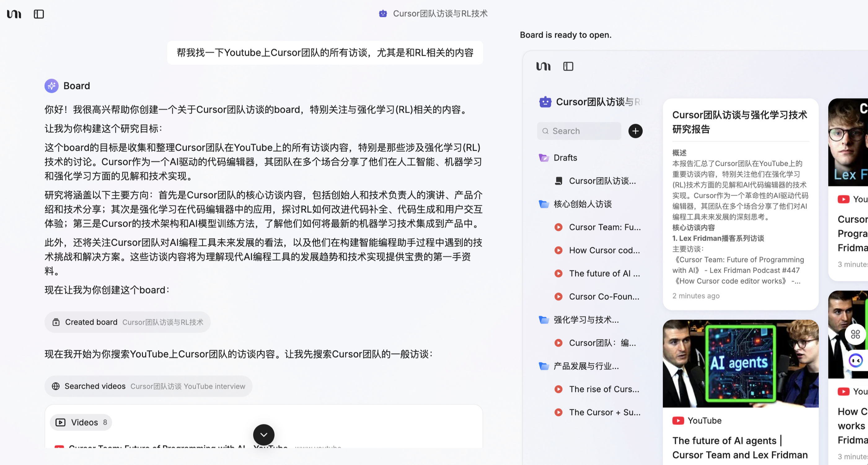Open the Searched videos result chip
868x465 pixels.
148,386
